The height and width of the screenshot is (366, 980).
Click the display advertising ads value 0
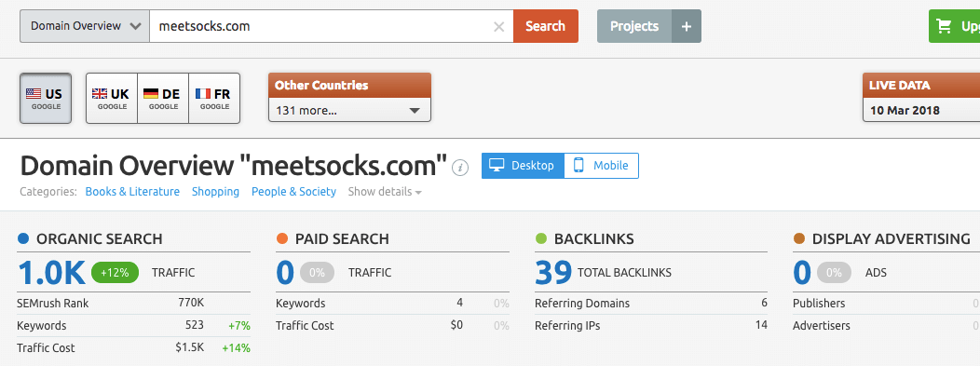[x=802, y=272]
